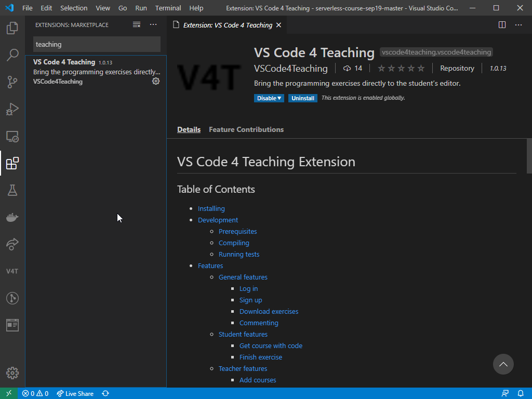Open the View menu
The width and height of the screenshot is (532, 399).
(x=103, y=8)
